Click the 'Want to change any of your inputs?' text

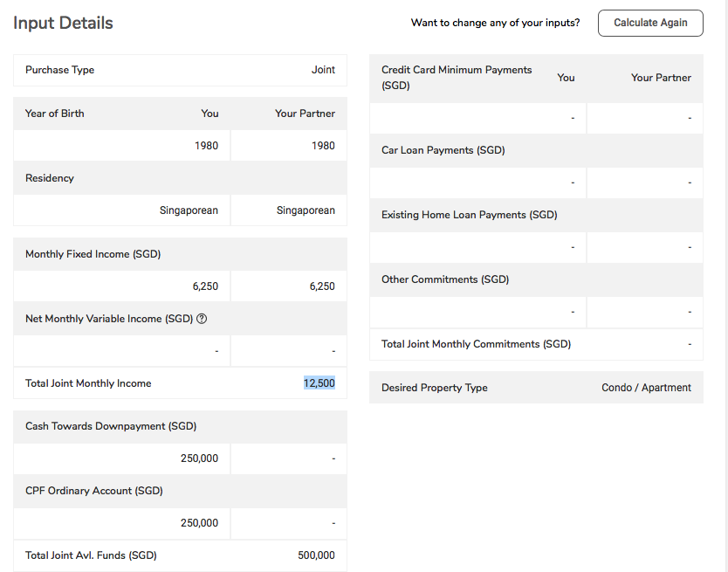495,23
